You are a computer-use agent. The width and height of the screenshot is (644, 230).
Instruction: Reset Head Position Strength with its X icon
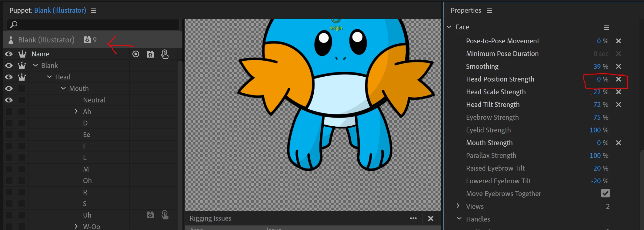(619, 79)
